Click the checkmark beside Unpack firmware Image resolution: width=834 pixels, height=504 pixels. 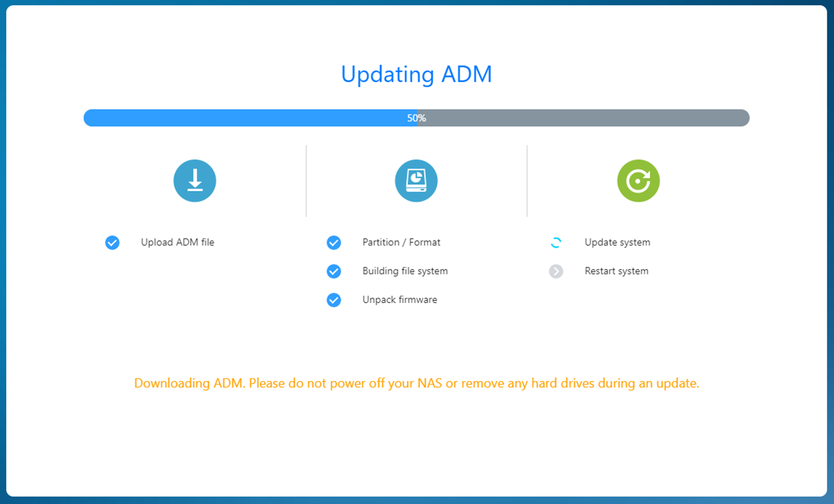(334, 300)
